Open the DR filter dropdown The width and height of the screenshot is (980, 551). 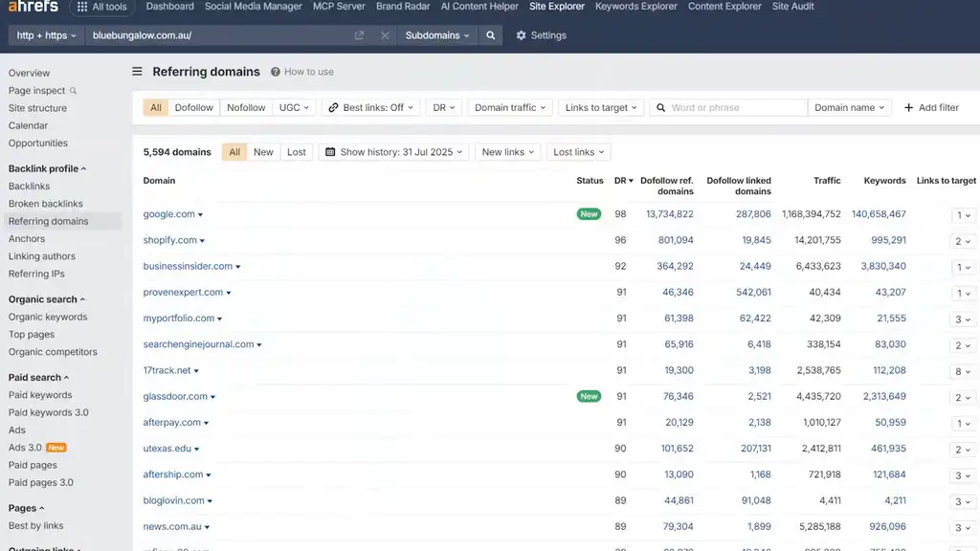click(444, 107)
